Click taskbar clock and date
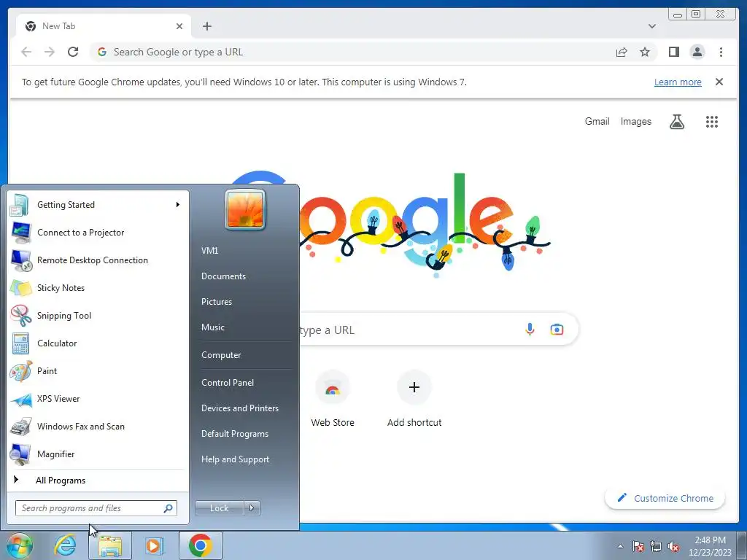This screenshot has height=560, width=747. click(710, 546)
